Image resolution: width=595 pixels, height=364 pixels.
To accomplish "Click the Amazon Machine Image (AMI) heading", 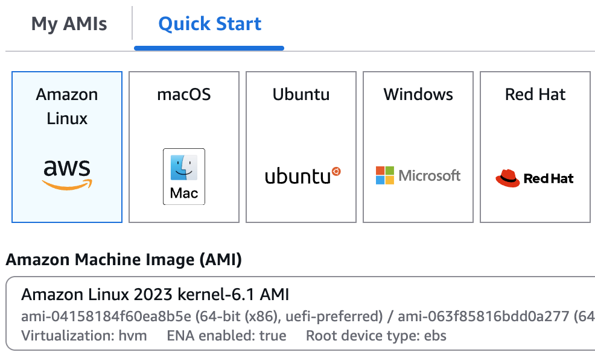I will click(x=124, y=260).
